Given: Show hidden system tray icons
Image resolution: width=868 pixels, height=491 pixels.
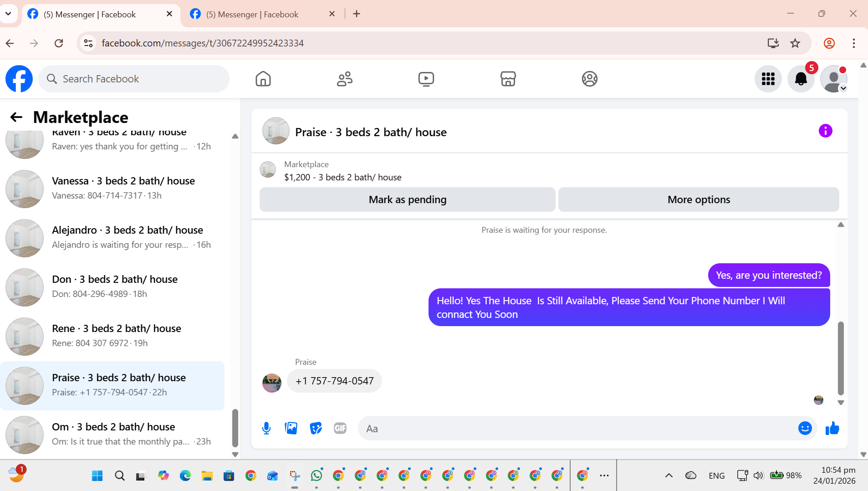Looking at the screenshot, I should (669, 476).
